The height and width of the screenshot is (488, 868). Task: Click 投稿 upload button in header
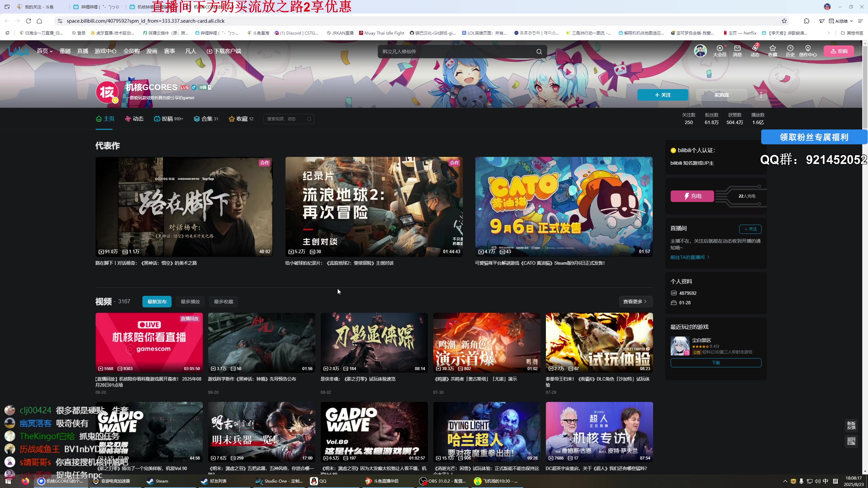click(x=839, y=51)
